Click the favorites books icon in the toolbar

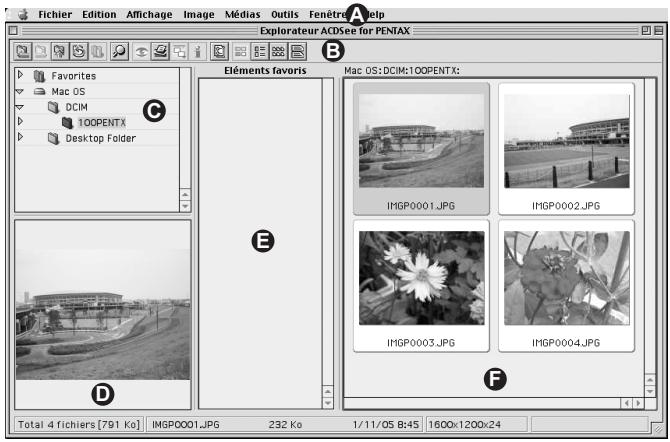point(97,51)
